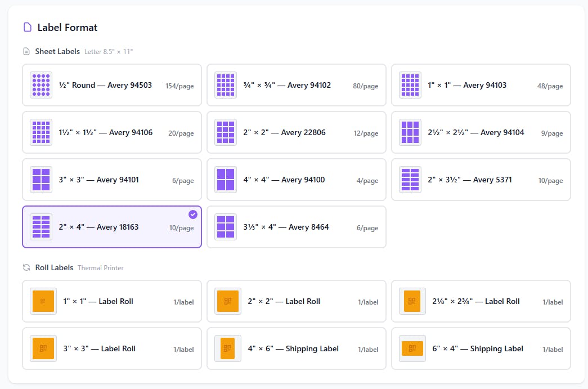Click the 4/page count text

pos(367,181)
